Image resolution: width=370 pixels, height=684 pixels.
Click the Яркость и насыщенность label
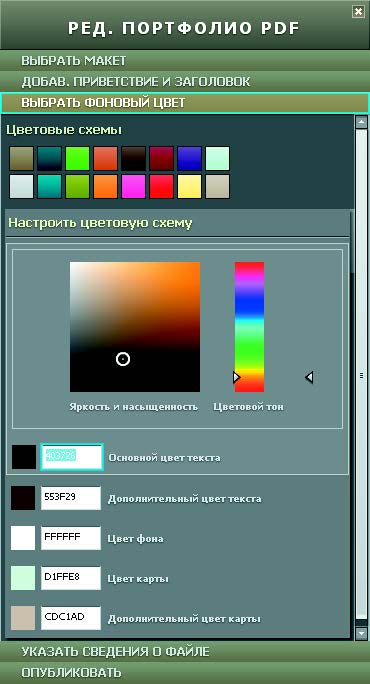point(134,407)
